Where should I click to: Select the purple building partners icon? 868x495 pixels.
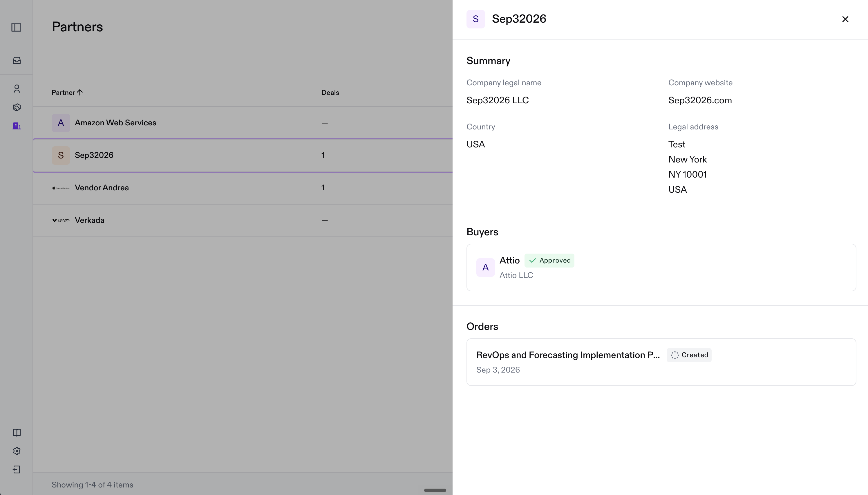[x=17, y=126]
